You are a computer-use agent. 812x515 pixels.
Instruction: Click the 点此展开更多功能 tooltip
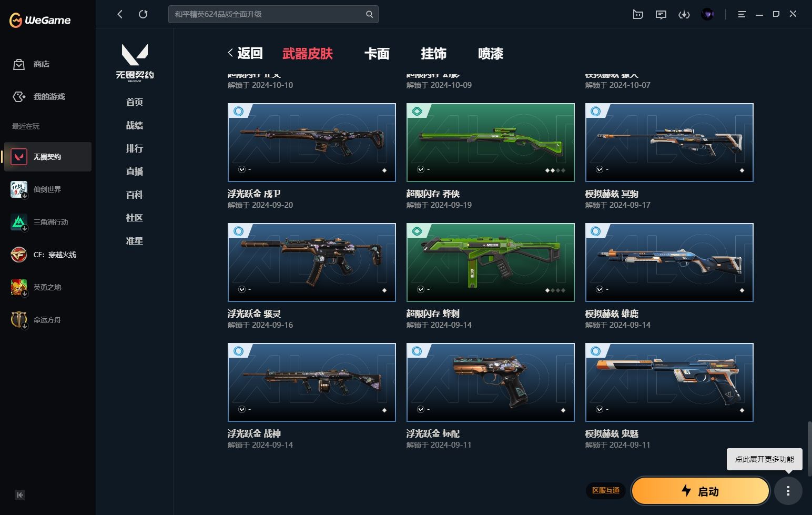pyautogui.click(x=765, y=459)
